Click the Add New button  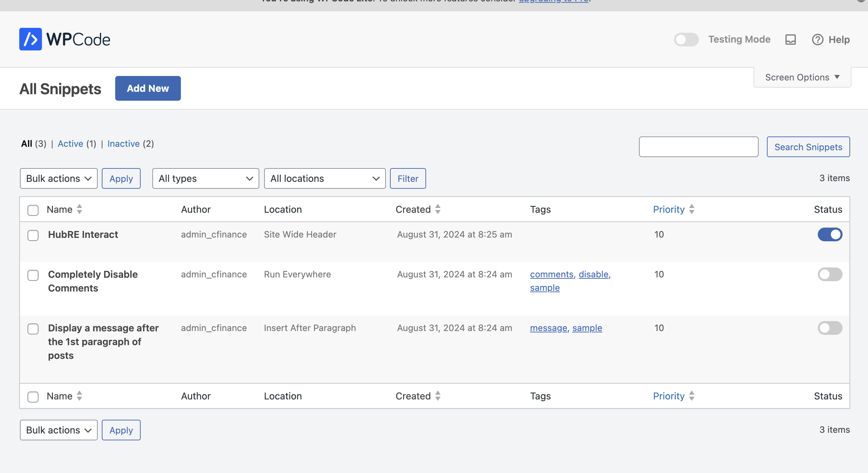click(148, 88)
